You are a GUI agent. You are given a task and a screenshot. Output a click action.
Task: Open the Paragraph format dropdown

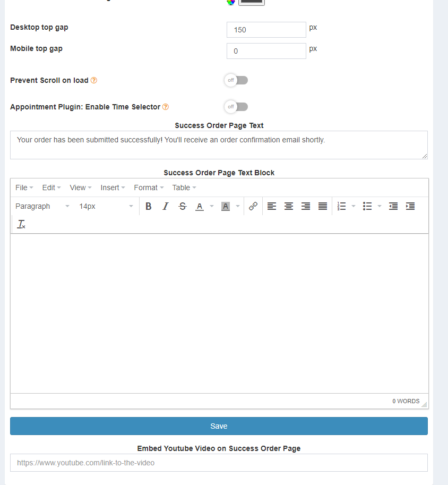[x=42, y=206]
